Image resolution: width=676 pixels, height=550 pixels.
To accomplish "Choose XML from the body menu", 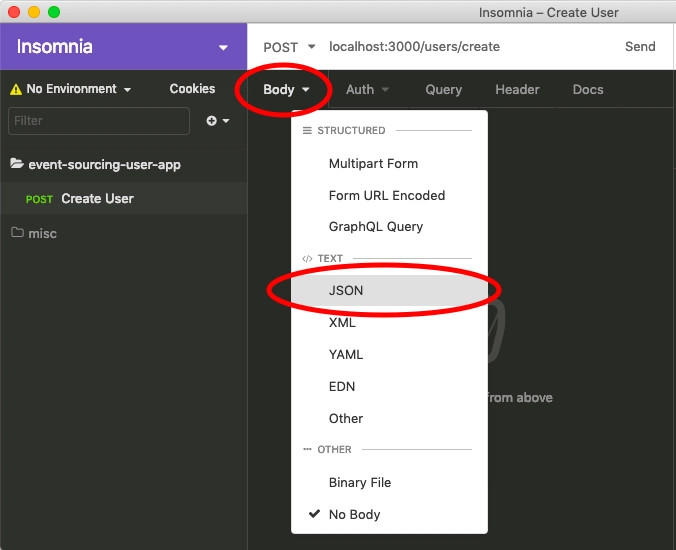I will click(389, 322).
